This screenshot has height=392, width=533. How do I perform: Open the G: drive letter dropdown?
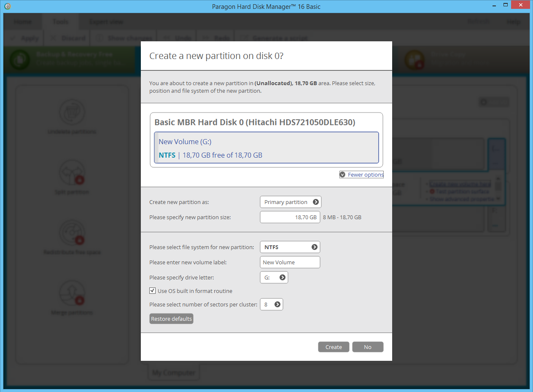tap(274, 277)
